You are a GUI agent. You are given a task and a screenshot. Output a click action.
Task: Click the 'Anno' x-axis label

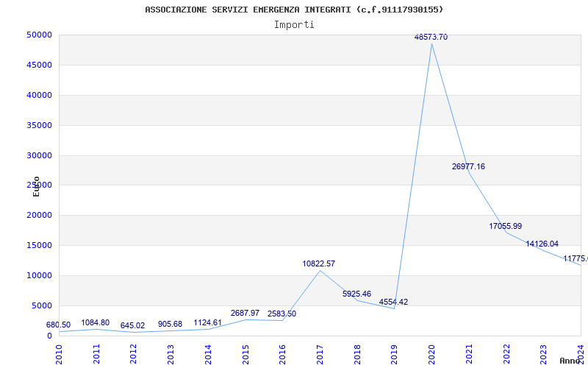[x=569, y=361]
